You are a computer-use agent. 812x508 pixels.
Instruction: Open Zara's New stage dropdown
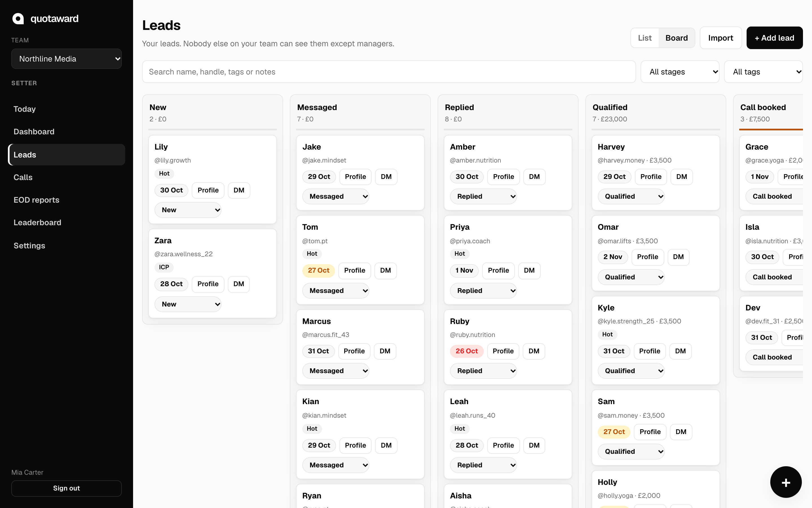188,304
